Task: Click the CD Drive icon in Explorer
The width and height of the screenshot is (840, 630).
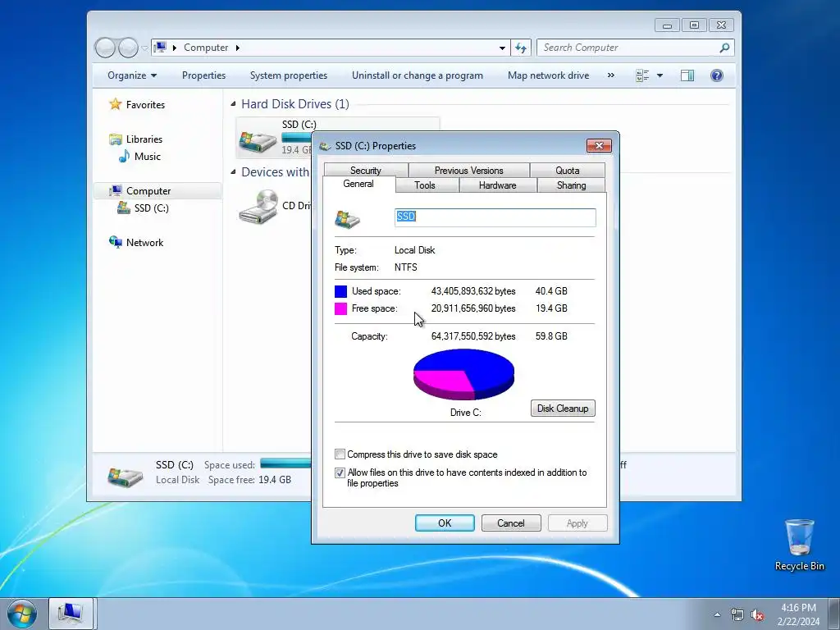Action: point(258,207)
